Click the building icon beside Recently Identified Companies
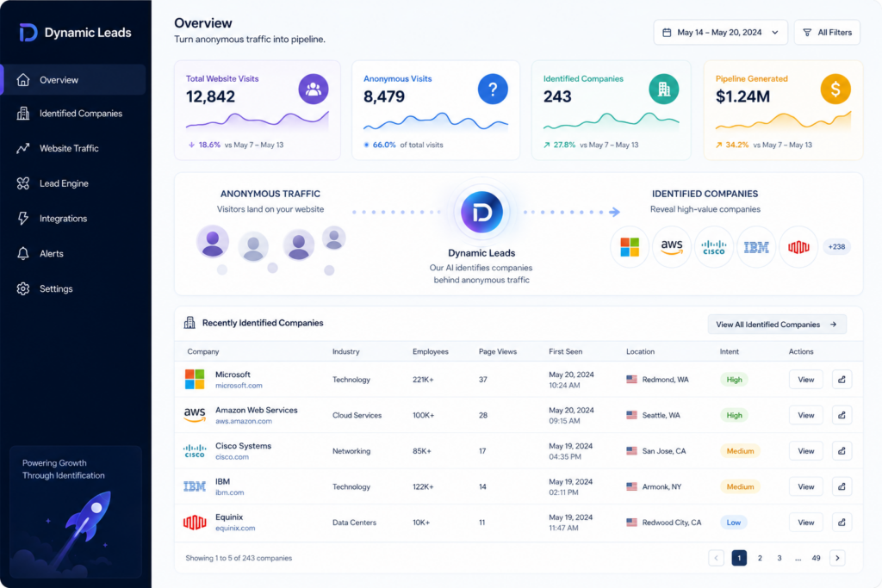Viewport: 882px width, 588px height. click(189, 323)
